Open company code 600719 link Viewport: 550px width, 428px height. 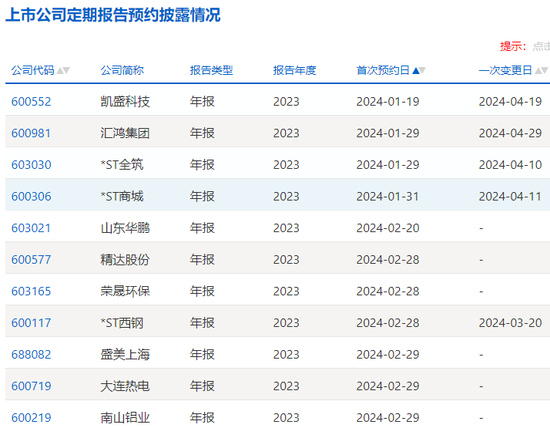[31, 386]
